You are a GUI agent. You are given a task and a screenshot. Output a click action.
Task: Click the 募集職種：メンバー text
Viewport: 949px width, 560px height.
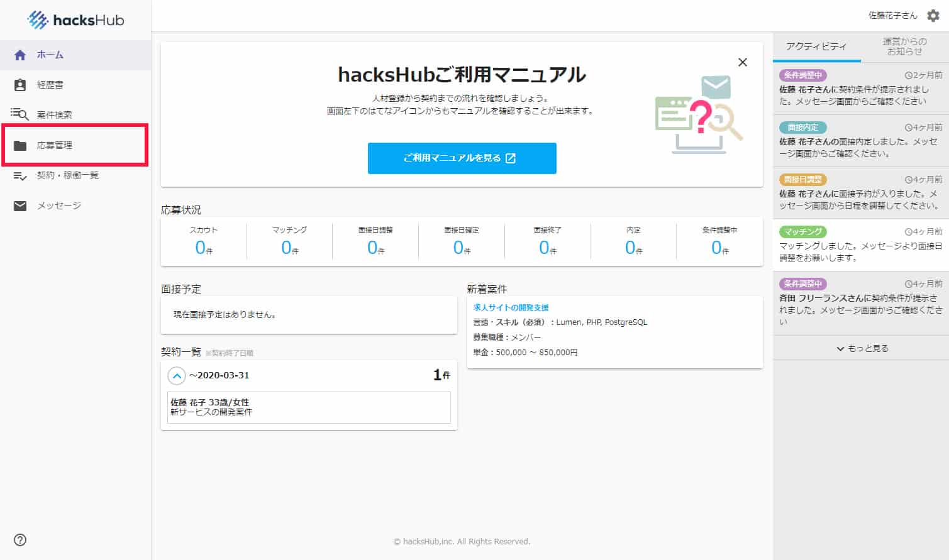pos(507,338)
